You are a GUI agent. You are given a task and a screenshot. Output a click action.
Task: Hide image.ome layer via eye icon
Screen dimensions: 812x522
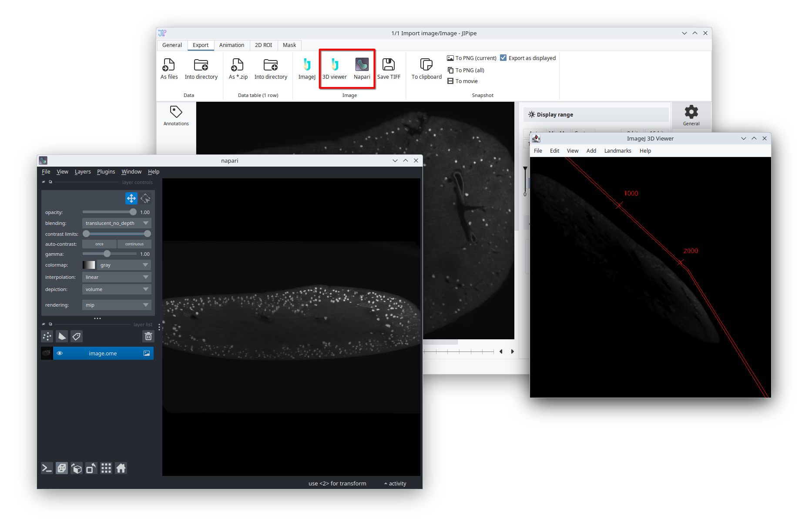pyautogui.click(x=60, y=353)
